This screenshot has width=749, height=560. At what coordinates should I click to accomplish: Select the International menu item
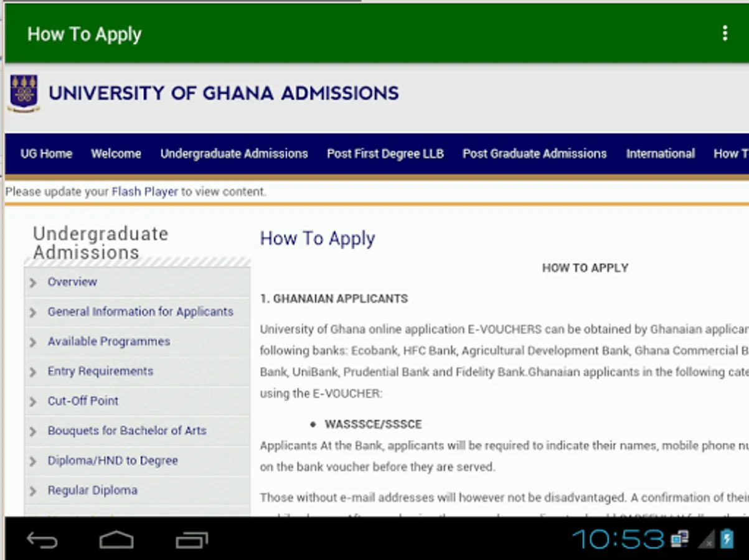pyautogui.click(x=661, y=154)
